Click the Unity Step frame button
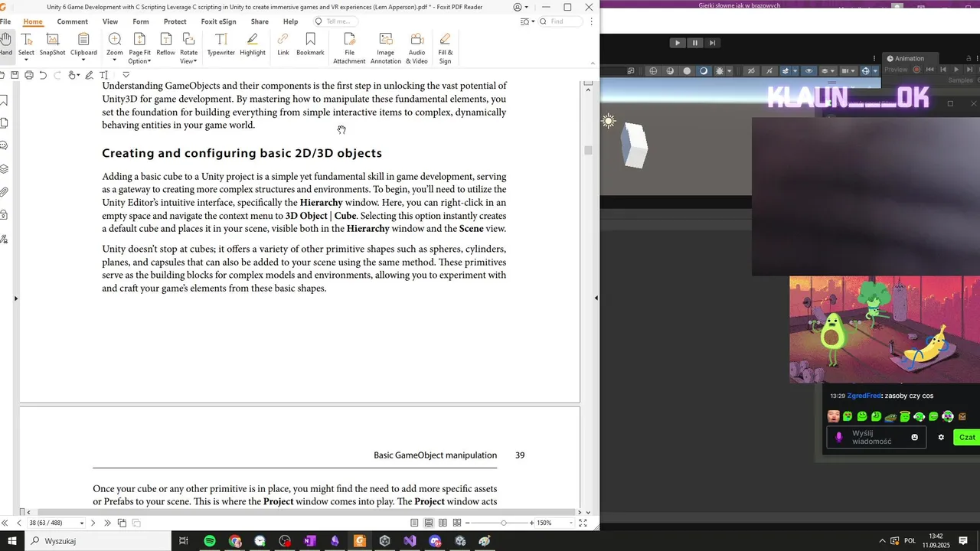 [x=712, y=43]
